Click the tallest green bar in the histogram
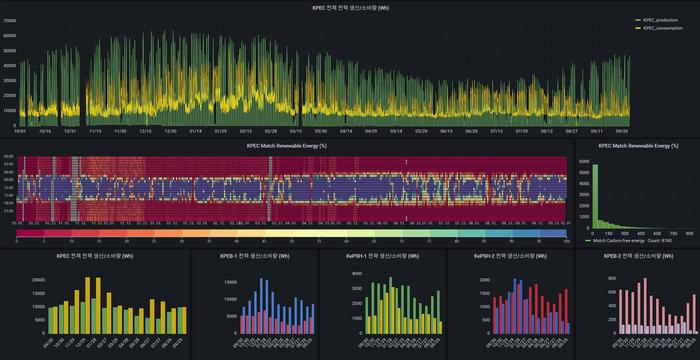 point(595,197)
